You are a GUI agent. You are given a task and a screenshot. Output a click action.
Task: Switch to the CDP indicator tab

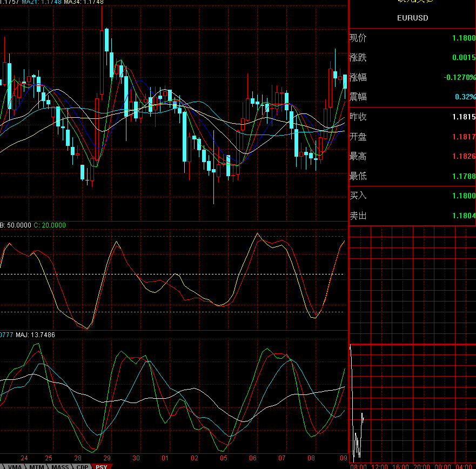pos(83,466)
